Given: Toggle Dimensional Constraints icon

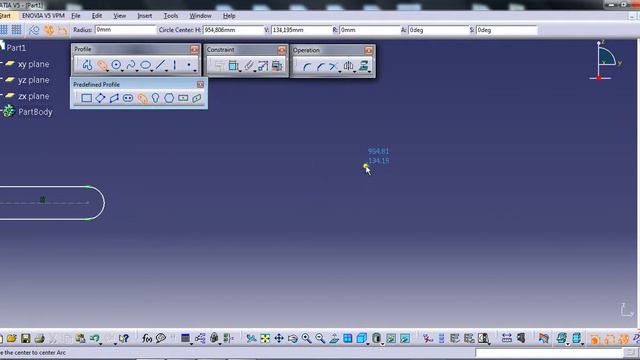Looking at the screenshot, I should (62, 30).
